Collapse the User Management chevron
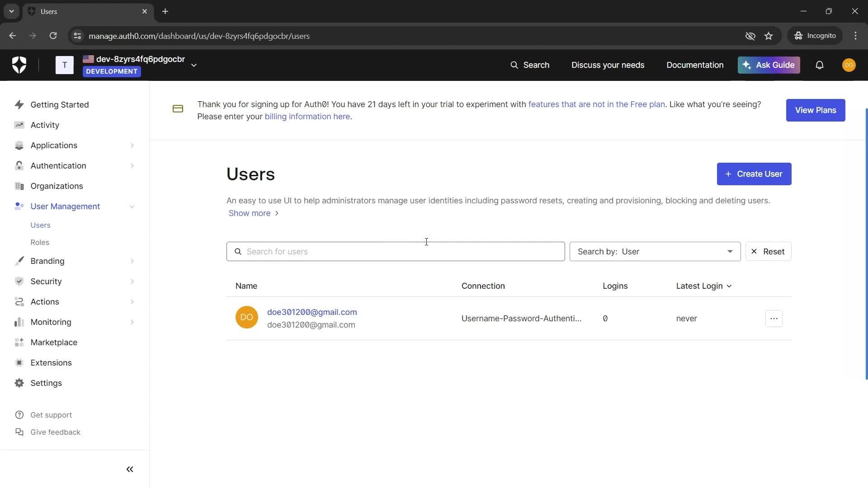 point(132,206)
